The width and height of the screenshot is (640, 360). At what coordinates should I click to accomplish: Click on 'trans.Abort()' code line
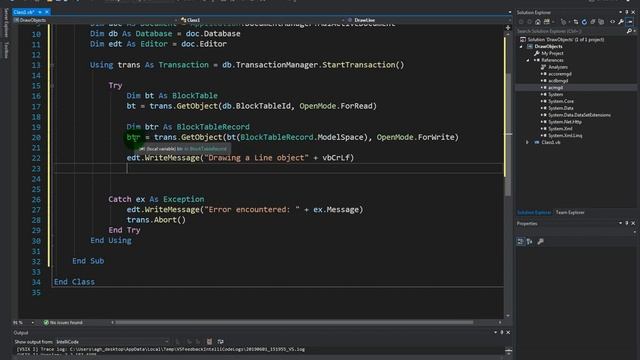click(x=156, y=220)
